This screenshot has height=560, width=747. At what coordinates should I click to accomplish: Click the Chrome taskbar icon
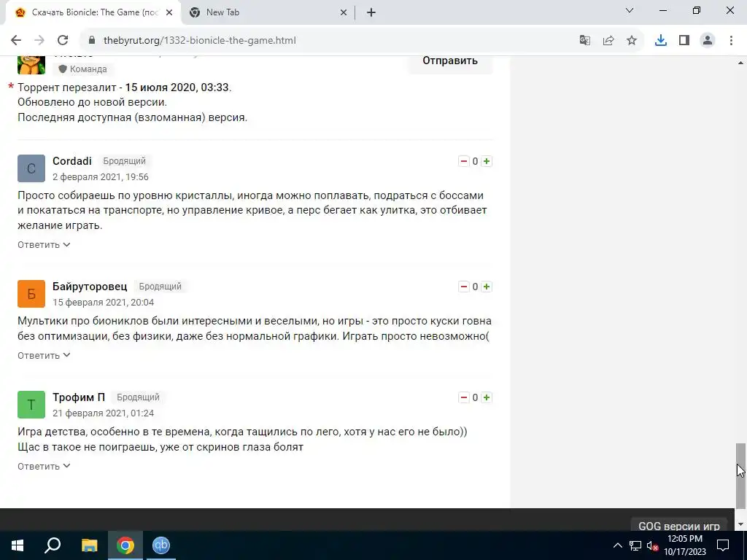[x=125, y=545]
